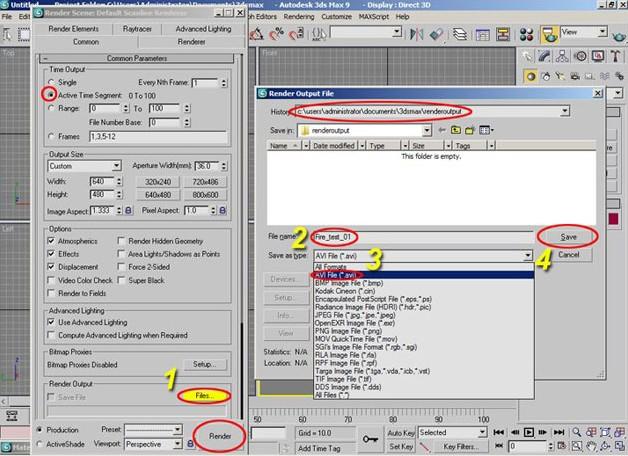Click the large Set Keys key icon
The image size is (628, 456).
click(369, 439)
